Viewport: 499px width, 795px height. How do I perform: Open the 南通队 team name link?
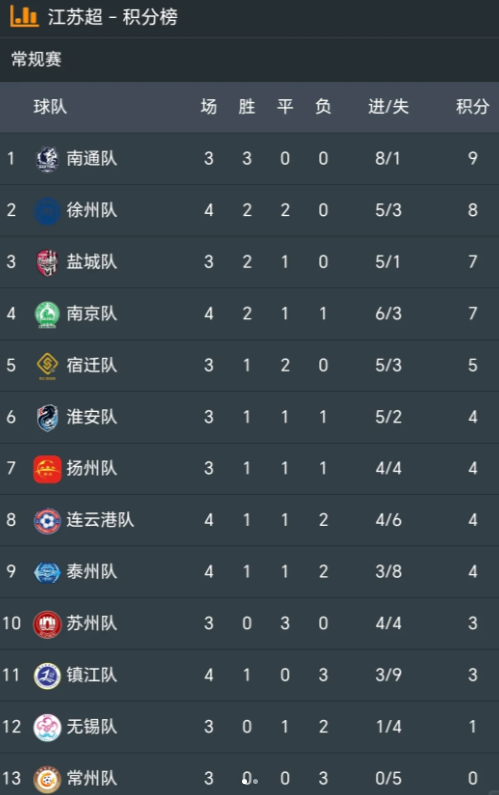[92, 159]
